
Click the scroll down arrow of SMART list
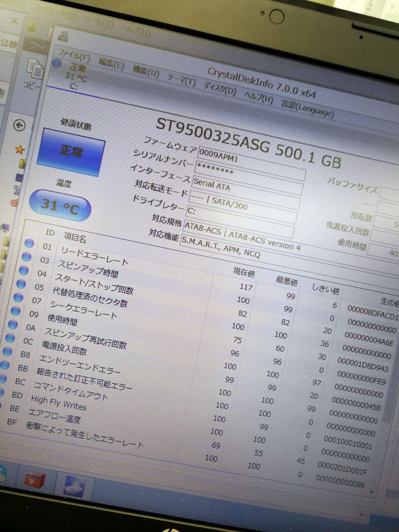pyautogui.click(x=371, y=491)
